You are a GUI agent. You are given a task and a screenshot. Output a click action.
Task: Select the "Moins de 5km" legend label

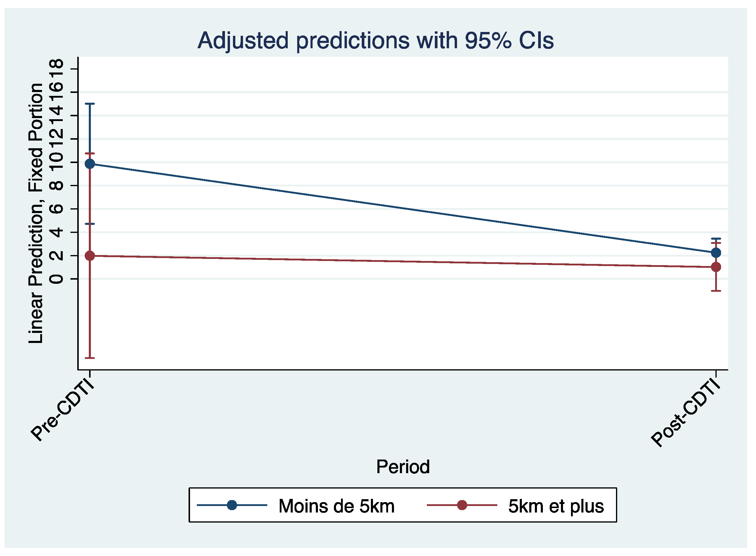coord(336,506)
